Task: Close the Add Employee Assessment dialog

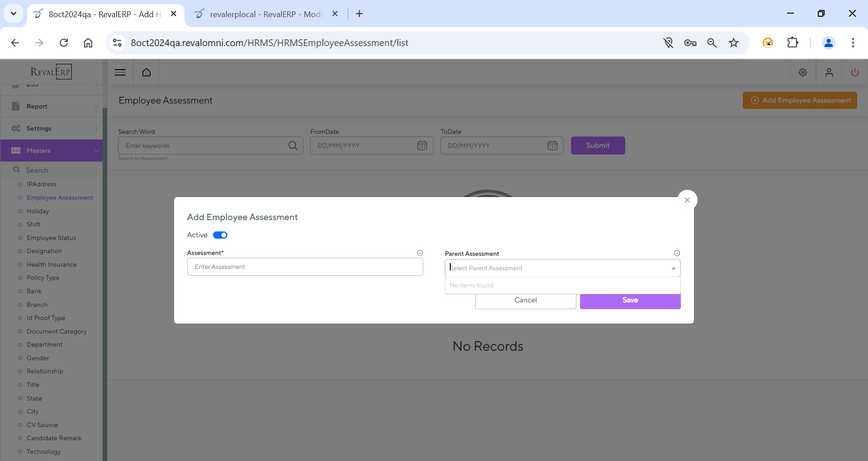Action: pos(687,200)
